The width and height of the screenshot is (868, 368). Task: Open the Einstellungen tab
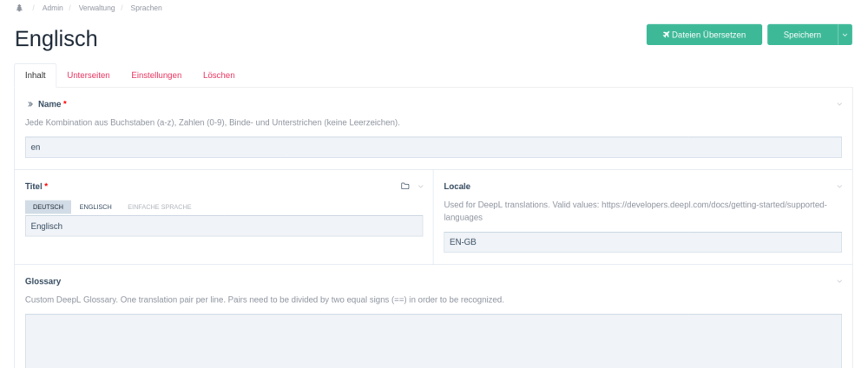(x=156, y=76)
